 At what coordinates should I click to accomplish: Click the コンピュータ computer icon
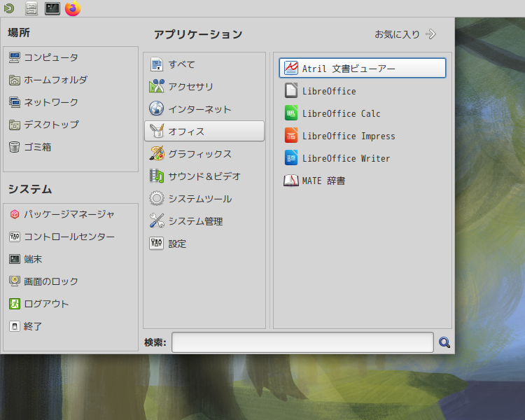coord(15,57)
